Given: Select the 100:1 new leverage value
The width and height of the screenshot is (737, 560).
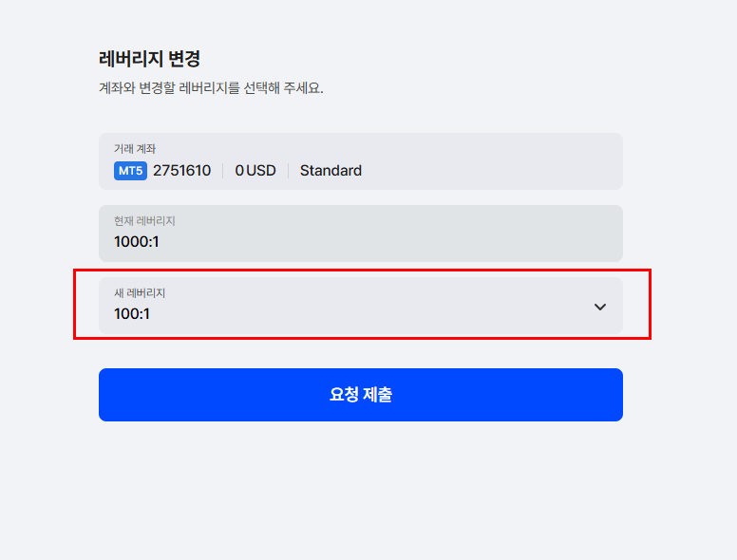Looking at the screenshot, I should [132, 314].
